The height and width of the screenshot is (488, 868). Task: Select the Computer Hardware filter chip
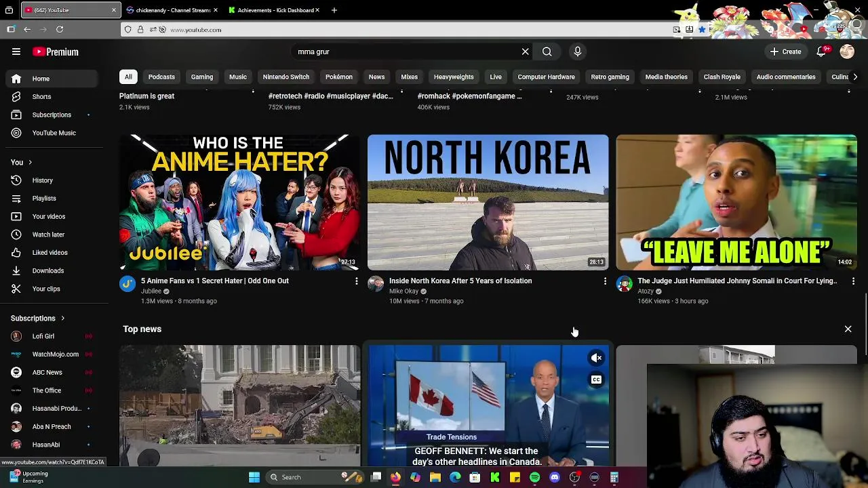pos(547,77)
